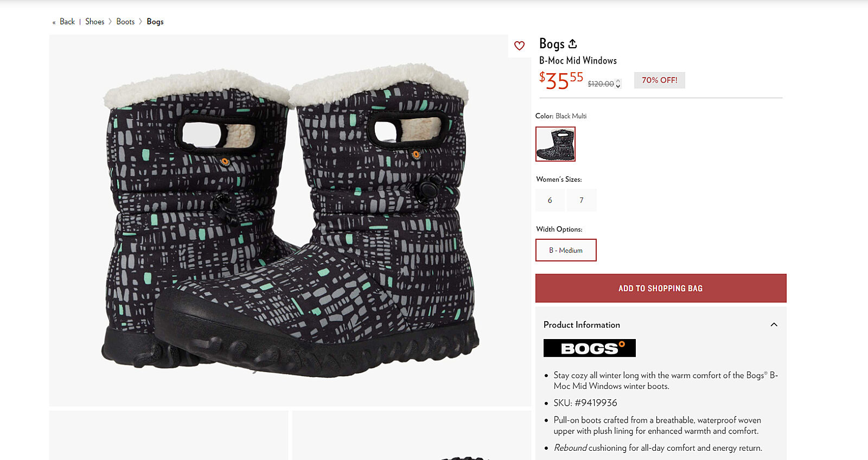Viewport: 868px width, 460px height.
Task: Go to the Boots breadcrumb category
Action: click(125, 22)
